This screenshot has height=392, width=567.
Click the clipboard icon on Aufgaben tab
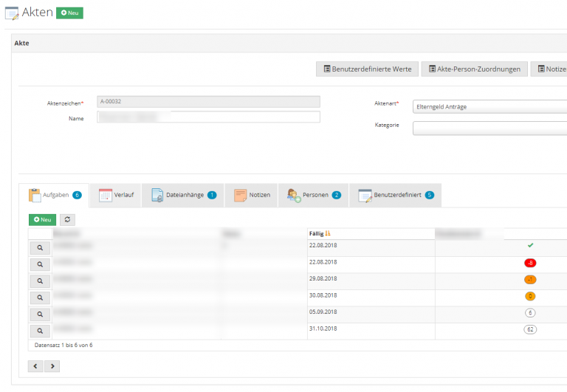pos(35,196)
